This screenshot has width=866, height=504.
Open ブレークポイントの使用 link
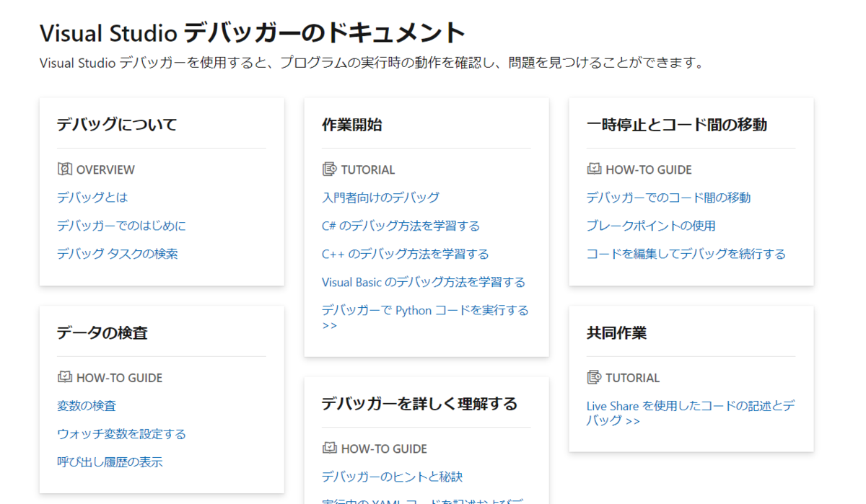[x=651, y=226]
